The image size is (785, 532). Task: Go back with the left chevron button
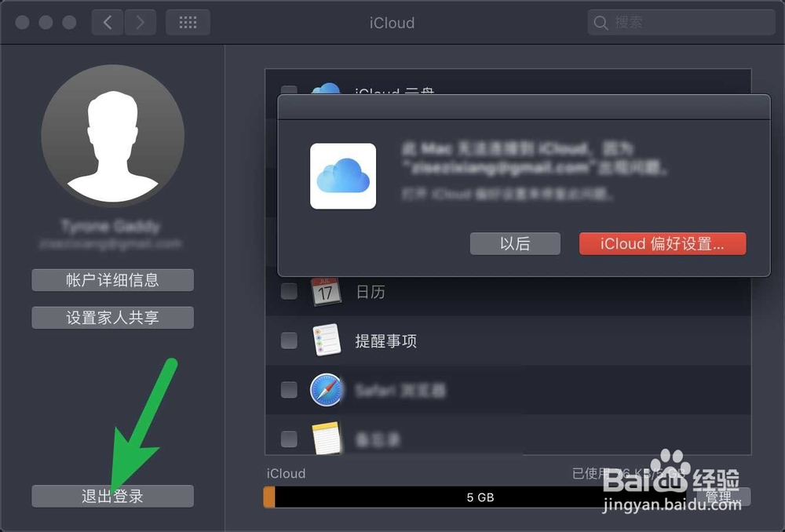[108, 23]
